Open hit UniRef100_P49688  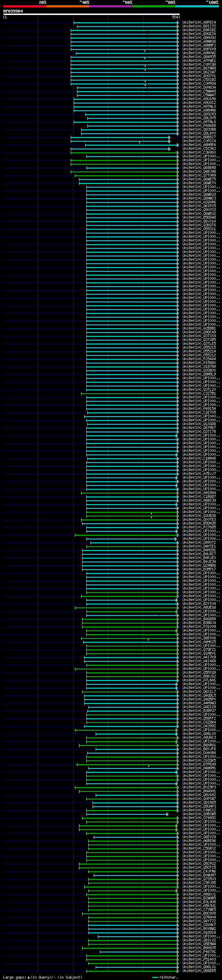pos(199,125)
